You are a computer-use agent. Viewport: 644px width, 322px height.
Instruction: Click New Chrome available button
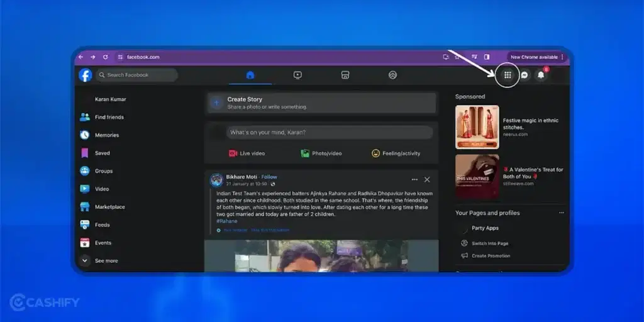pyautogui.click(x=537, y=57)
